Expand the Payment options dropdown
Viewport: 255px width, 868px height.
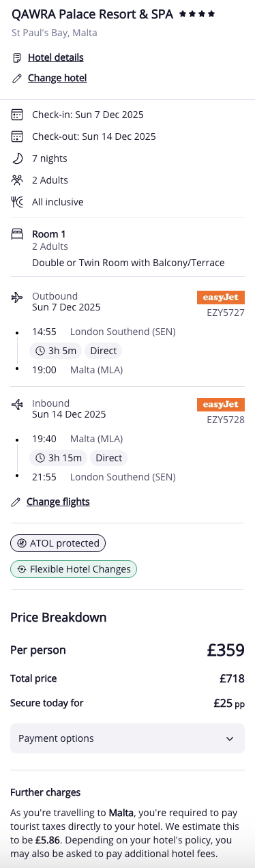tap(127, 738)
